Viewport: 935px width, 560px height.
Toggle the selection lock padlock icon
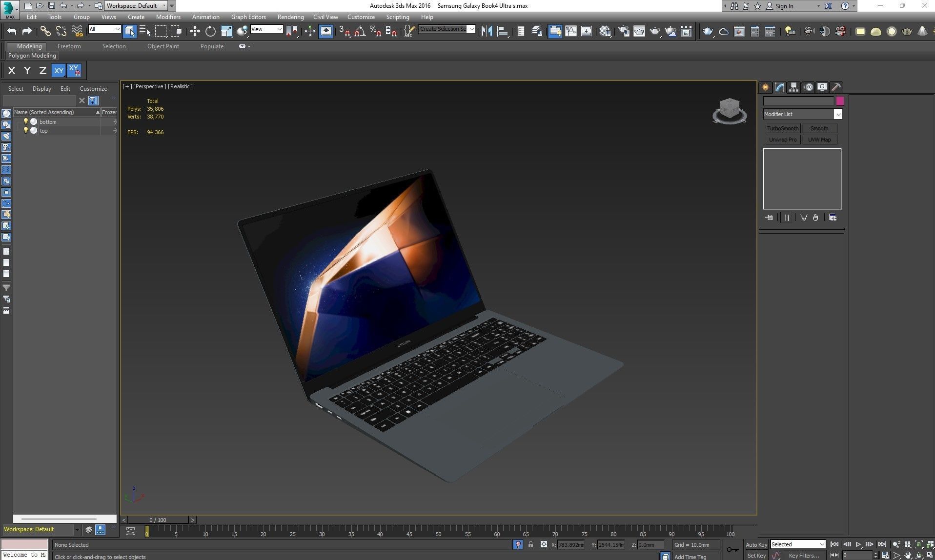point(530,544)
